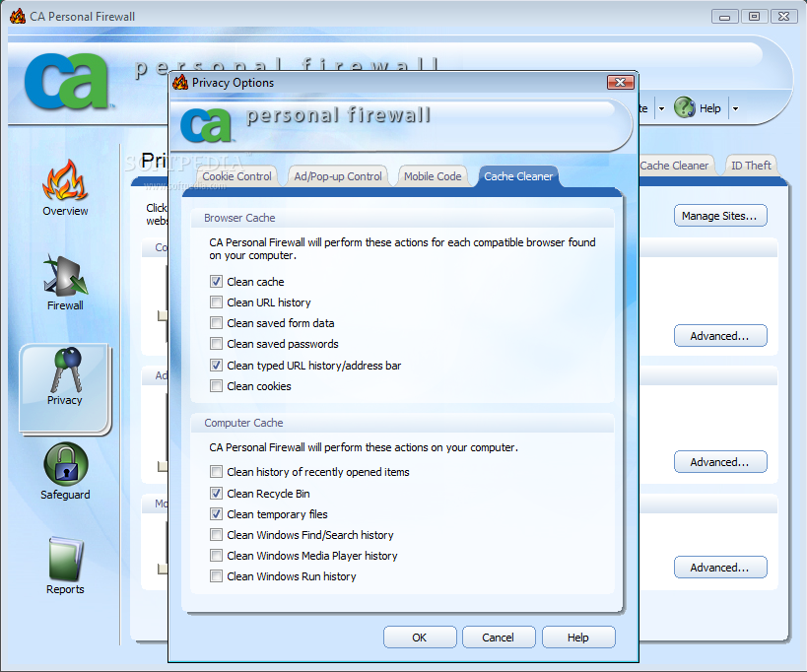Enable Clean URL history

point(216,302)
